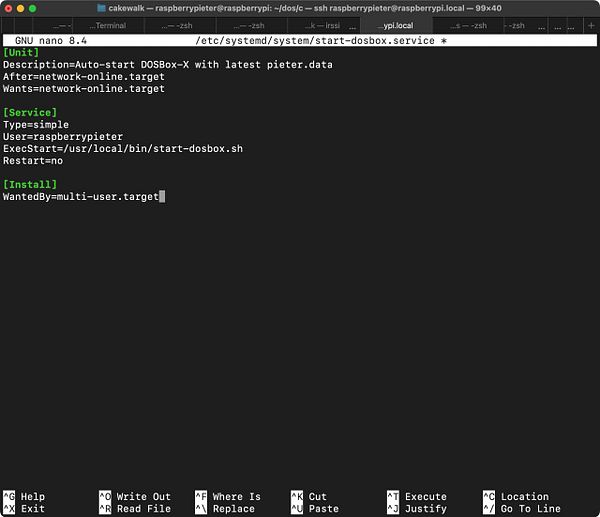Click the Write Out label
The image size is (600, 517).
click(144, 497)
